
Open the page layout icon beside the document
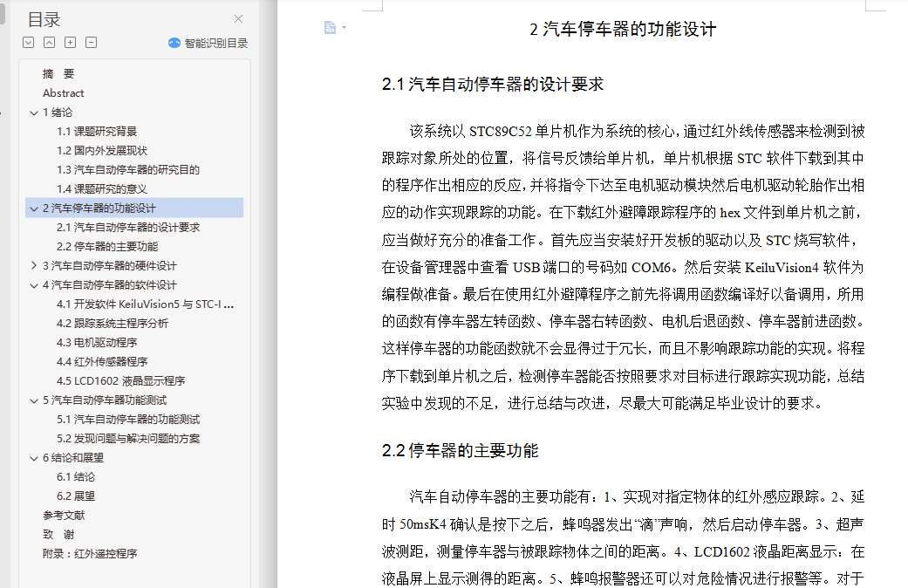tap(330, 27)
